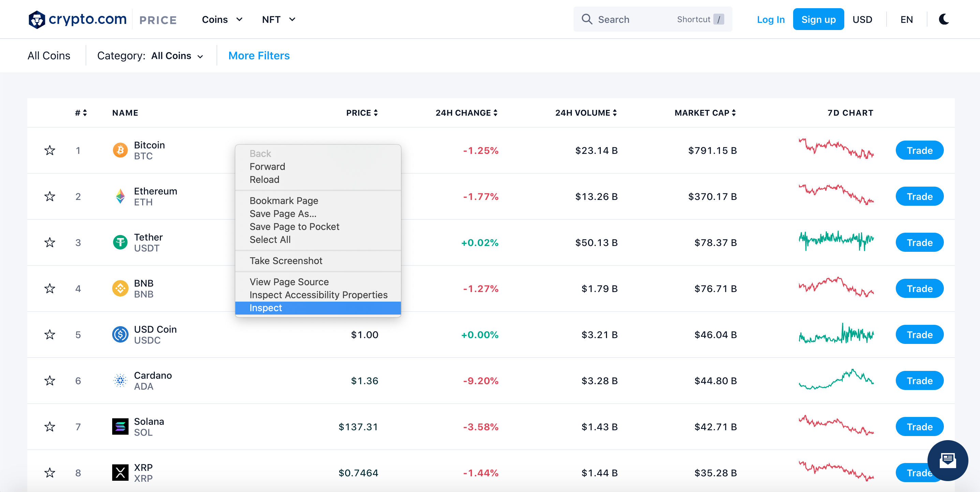Trade Ethereum button
This screenshot has width=980, height=492.
pyautogui.click(x=919, y=196)
